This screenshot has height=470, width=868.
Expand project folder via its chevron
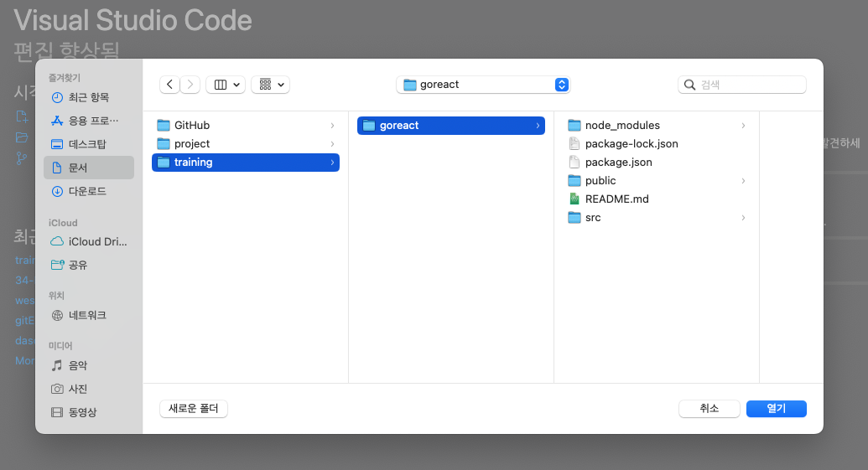(332, 144)
